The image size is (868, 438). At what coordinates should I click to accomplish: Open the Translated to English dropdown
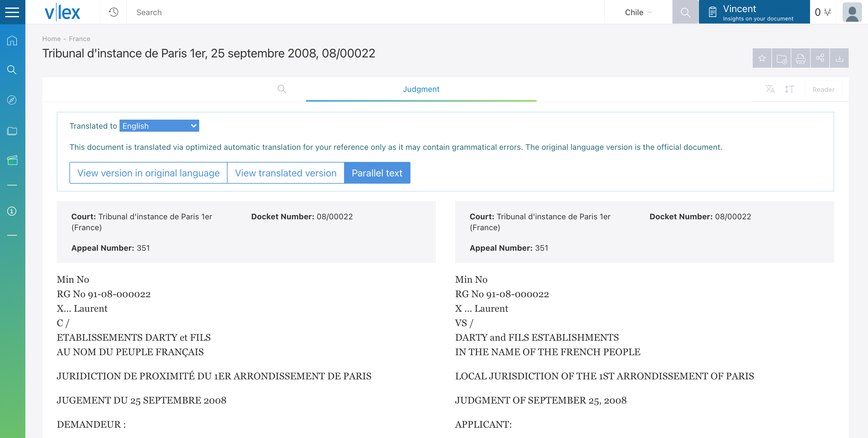(x=159, y=126)
